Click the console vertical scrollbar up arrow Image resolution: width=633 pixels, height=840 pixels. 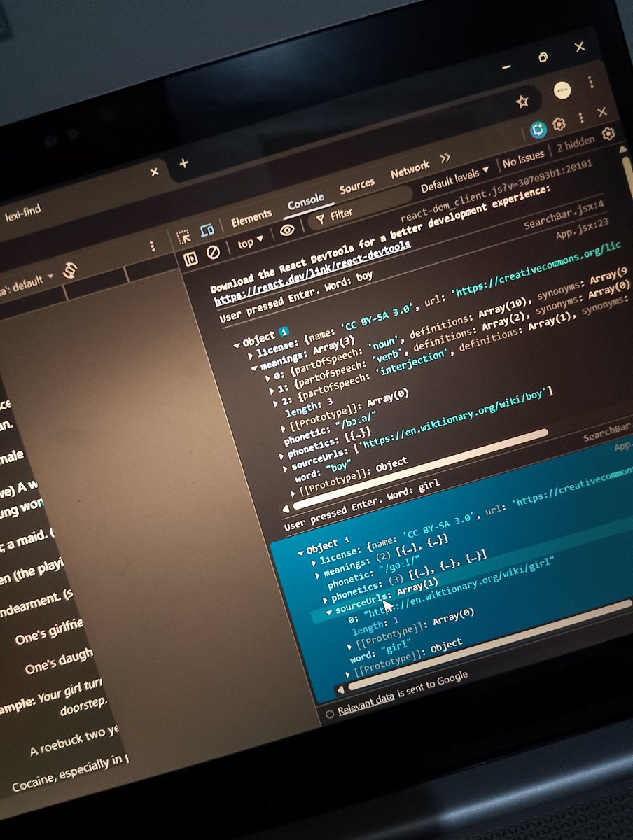pyautogui.click(x=622, y=150)
